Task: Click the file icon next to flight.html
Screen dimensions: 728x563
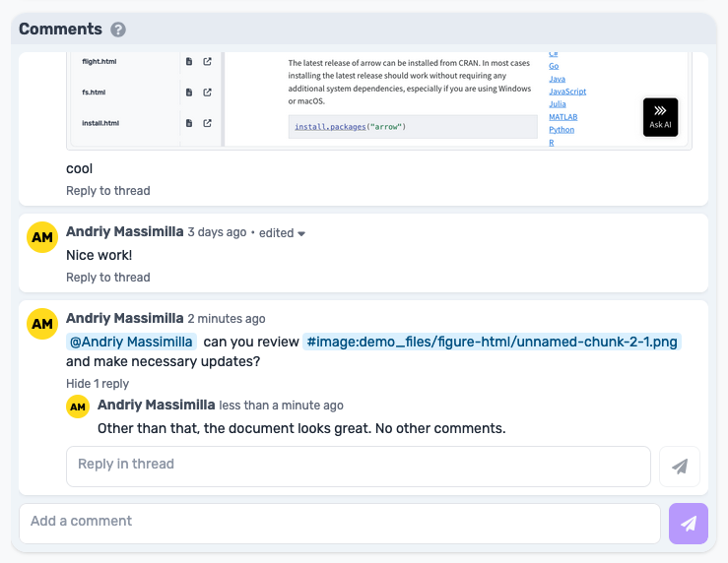Action: click(x=189, y=61)
